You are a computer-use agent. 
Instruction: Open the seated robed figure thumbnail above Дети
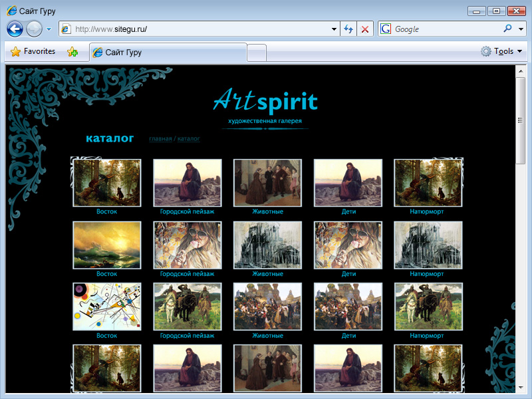[x=348, y=183]
